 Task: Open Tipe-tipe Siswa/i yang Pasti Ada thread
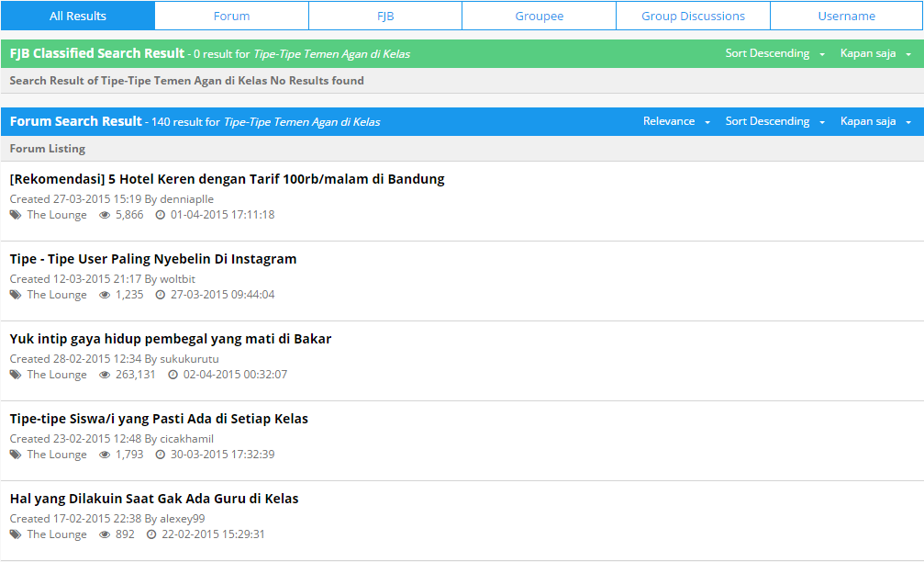coord(159,419)
